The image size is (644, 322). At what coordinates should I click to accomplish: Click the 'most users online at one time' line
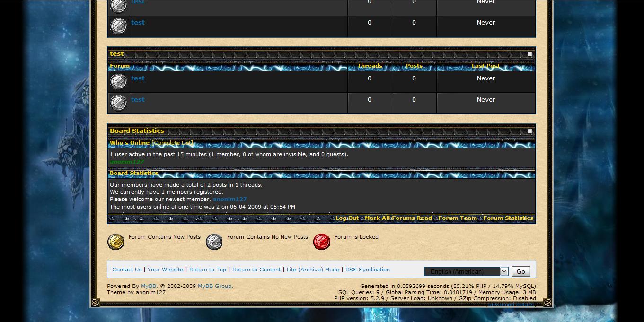[x=203, y=207]
